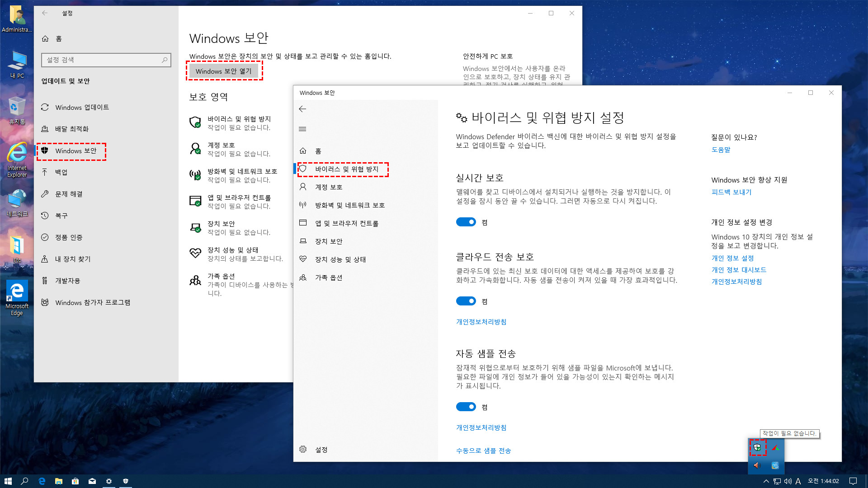Viewport: 868px width, 488px height.
Task: Go back in the 설정 window
Action: [x=45, y=13]
